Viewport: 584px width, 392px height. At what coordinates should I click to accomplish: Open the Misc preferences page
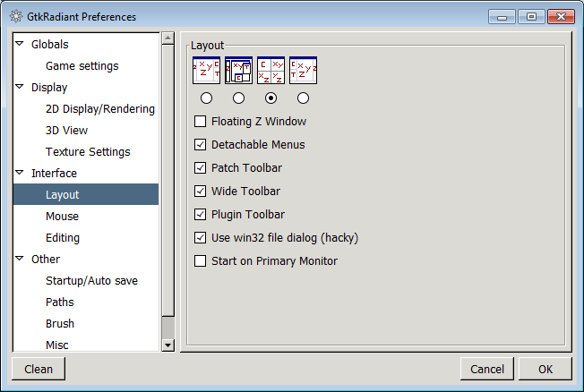(x=57, y=345)
